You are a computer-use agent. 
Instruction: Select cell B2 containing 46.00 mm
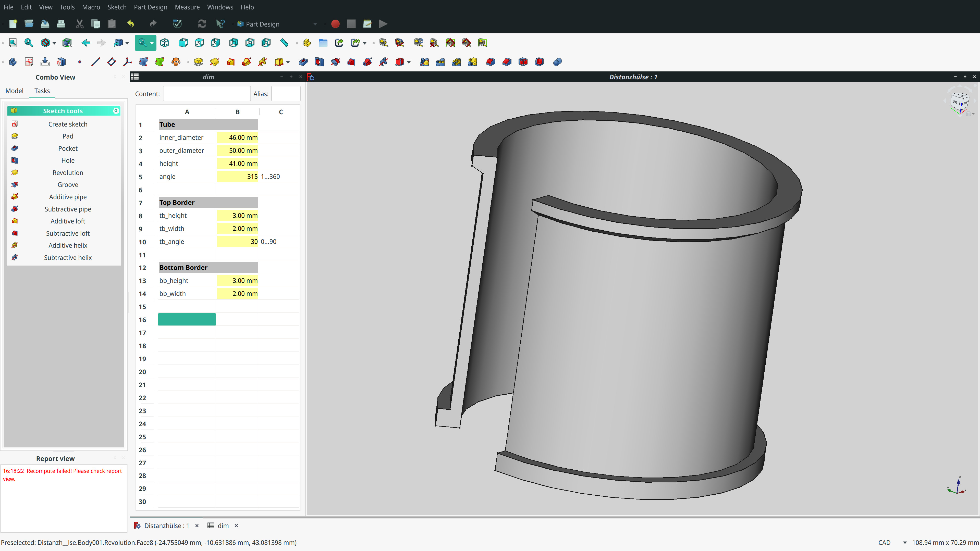(237, 137)
